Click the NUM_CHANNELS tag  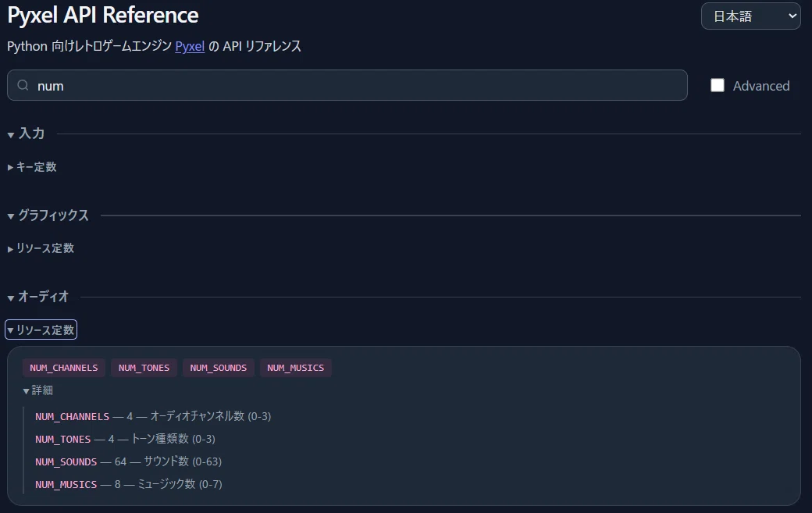(x=64, y=368)
